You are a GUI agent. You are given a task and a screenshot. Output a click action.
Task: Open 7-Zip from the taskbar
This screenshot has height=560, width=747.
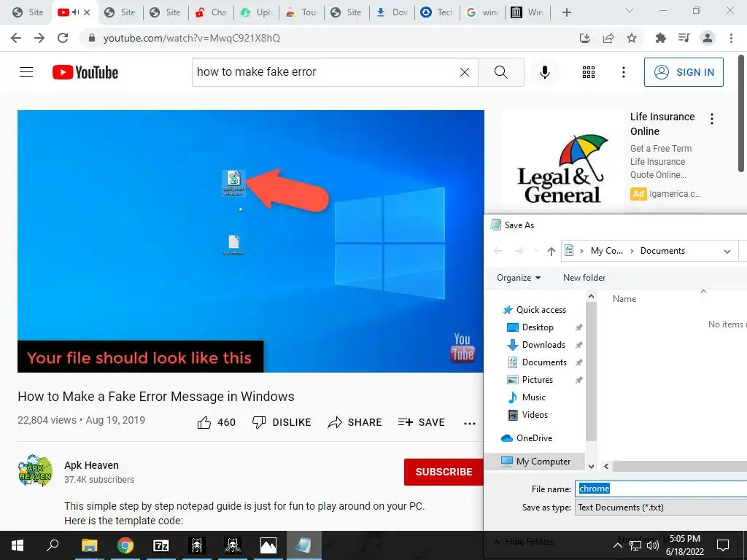click(x=161, y=545)
